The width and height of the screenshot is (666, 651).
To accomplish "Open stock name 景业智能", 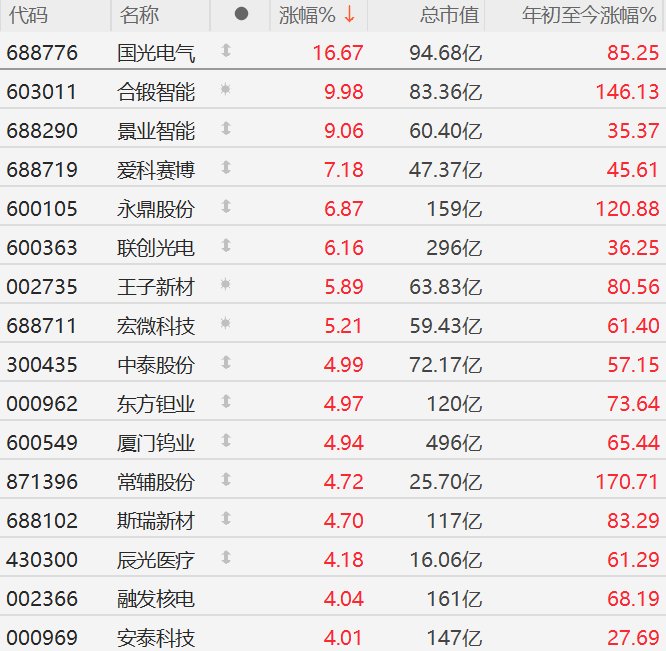I will (x=156, y=131).
